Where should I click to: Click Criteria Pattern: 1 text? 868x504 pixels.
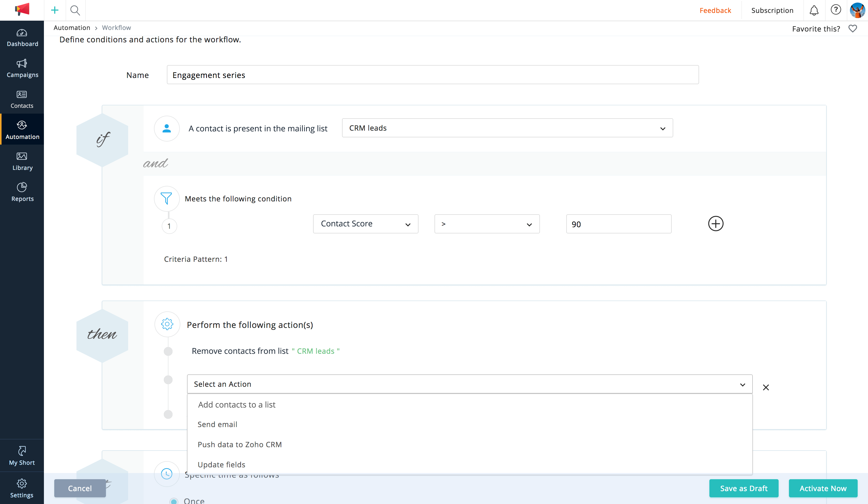[x=196, y=259]
